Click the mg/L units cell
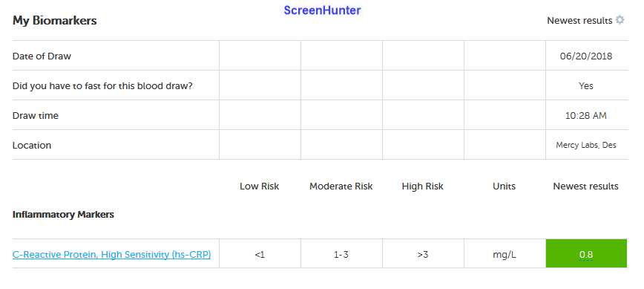The width and height of the screenshot is (644, 289). click(x=505, y=255)
